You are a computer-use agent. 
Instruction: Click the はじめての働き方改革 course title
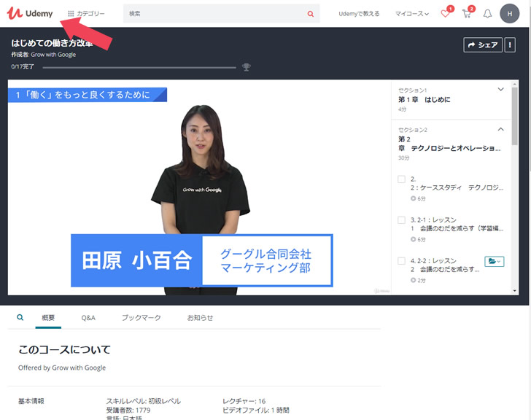(x=52, y=43)
